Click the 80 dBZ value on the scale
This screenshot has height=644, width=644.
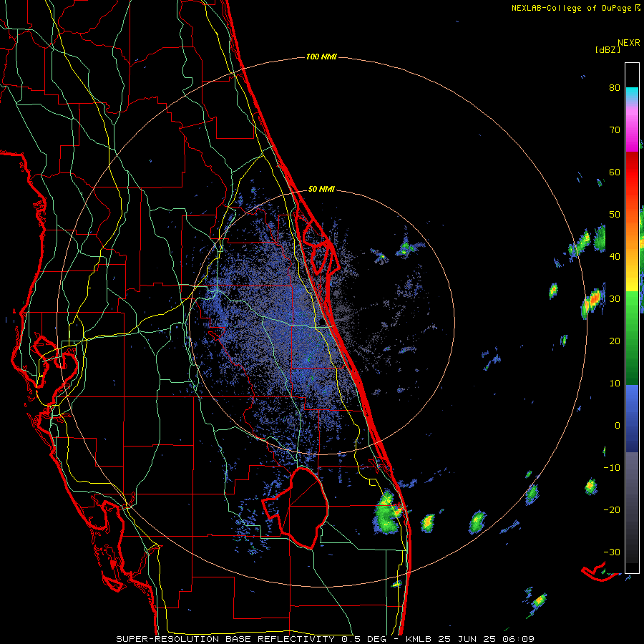pos(615,88)
